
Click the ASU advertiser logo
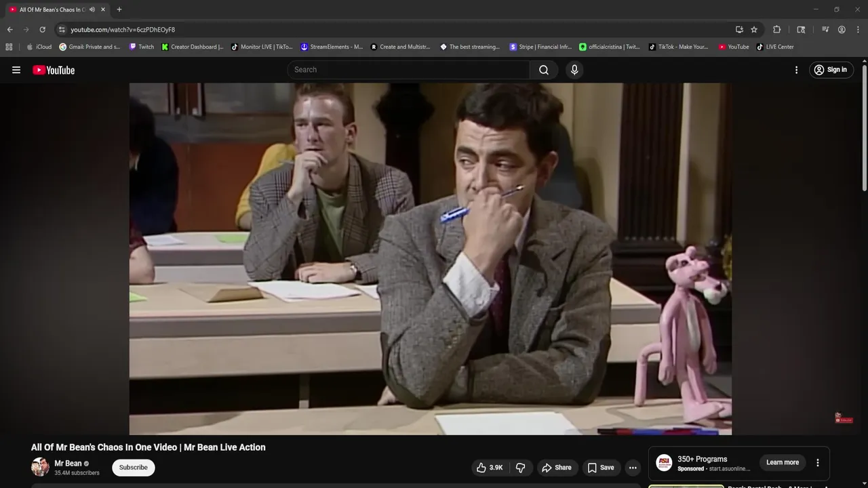click(x=665, y=463)
